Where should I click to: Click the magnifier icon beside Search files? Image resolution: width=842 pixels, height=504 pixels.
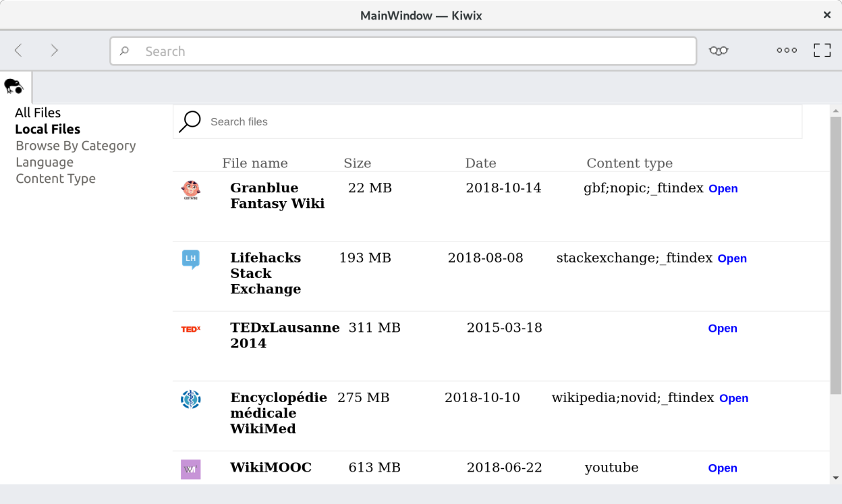(x=190, y=121)
